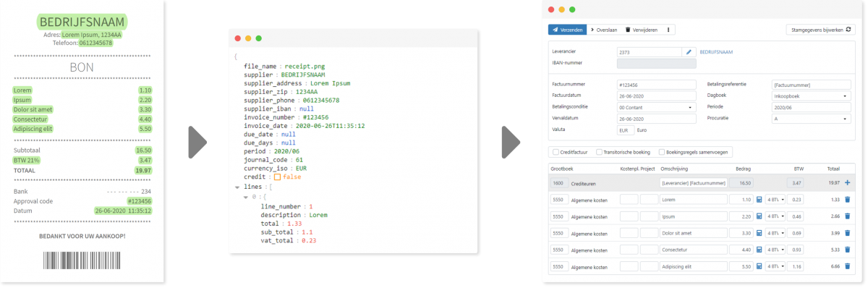
Task: Open BTW code dropdown in Lorem row
Action: 775,199
